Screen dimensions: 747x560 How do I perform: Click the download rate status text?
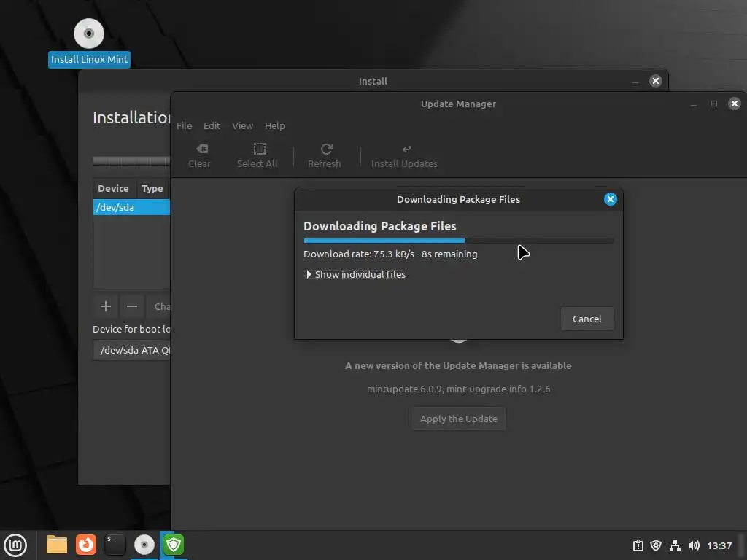390,254
